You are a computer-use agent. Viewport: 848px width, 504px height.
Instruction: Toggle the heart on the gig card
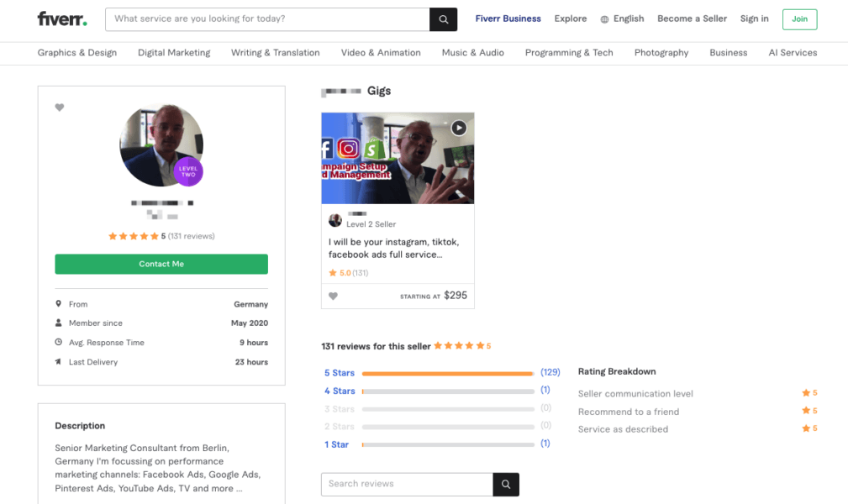point(332,296)
